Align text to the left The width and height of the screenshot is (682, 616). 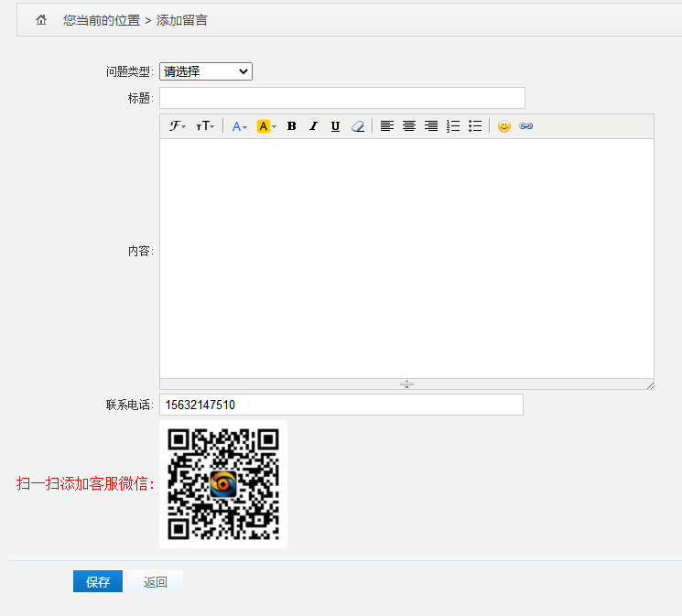point(387,126)
